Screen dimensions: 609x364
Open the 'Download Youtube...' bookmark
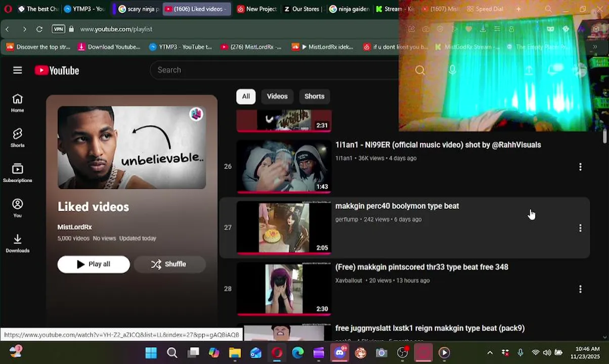[109, 47]
